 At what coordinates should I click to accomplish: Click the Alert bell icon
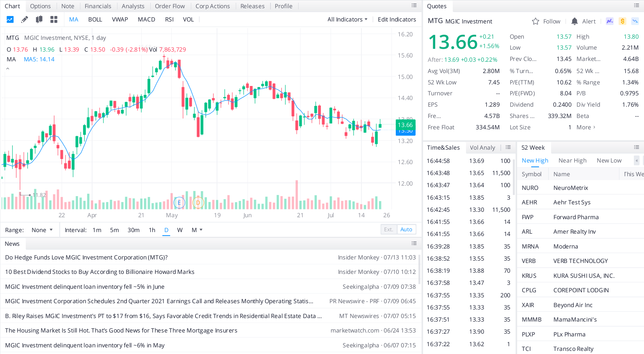coord(575,21)
